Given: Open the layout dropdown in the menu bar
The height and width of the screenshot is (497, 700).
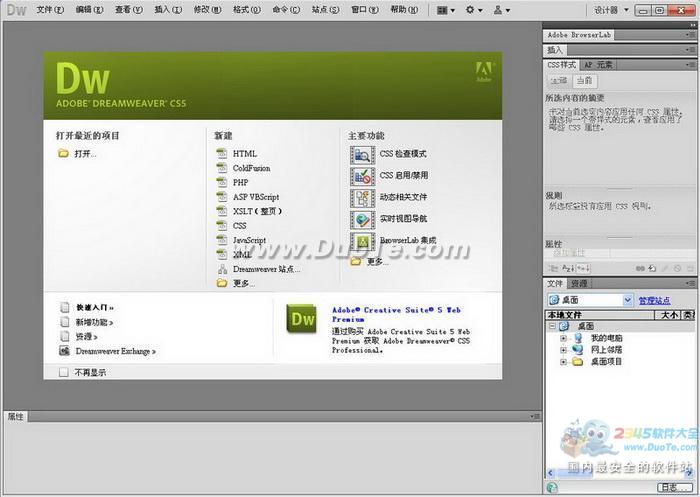Looking at the screenshot, I should coord(445,10).
